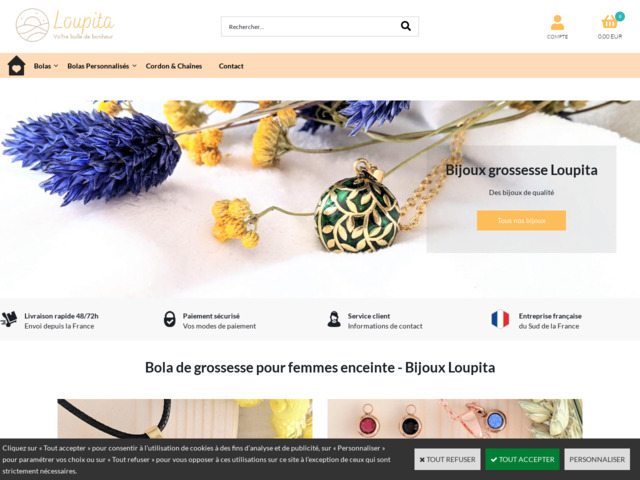Viewport: 640px width, 480px height.
Task: Open the Cordon & Chaines menu item
Action: (x=174, y=66)
